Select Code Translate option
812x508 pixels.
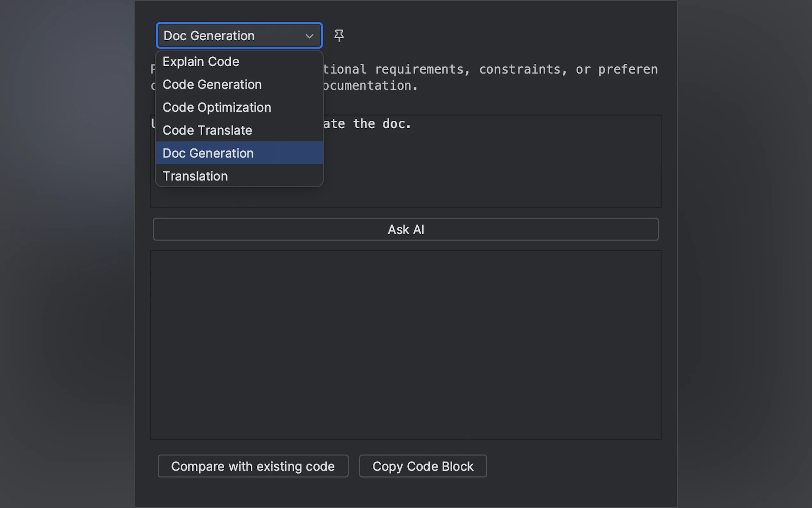pyautogui.click(x=207, y=131)
